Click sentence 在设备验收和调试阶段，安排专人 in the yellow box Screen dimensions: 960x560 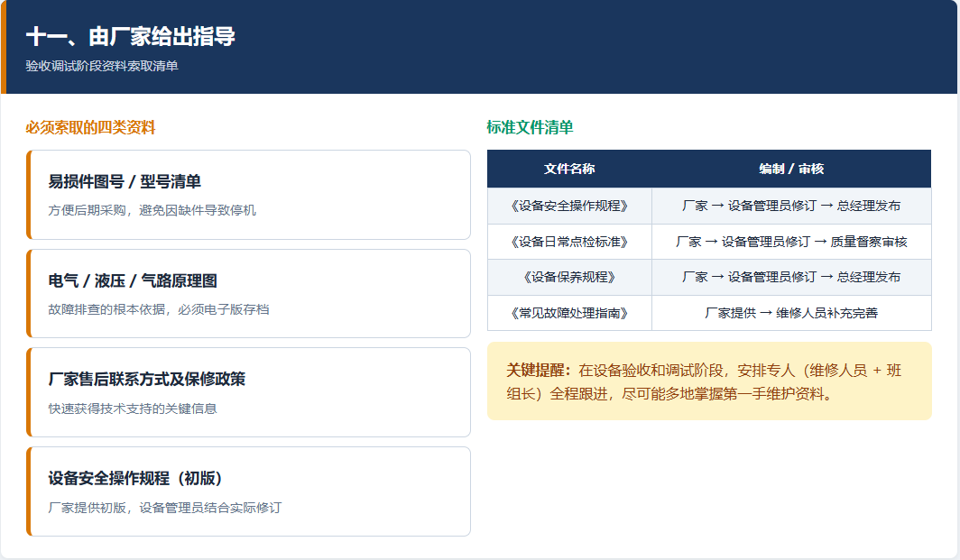pyautogui.click(x=687, y=371)
